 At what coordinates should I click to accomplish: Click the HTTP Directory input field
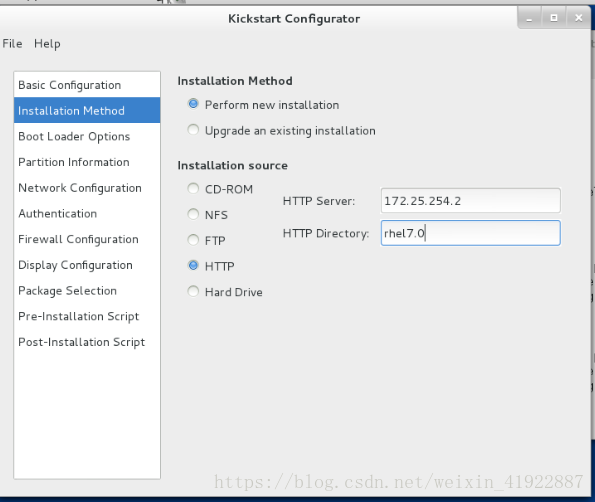(x=471, y=233)
